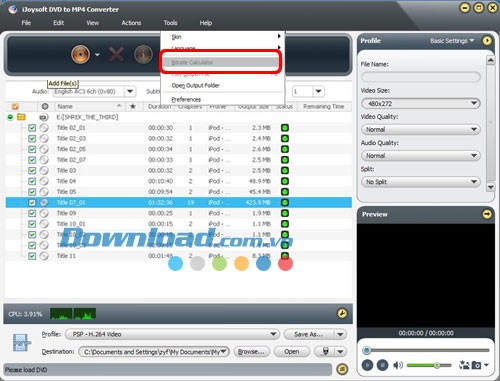Viewport: 500px width, 381px height.
Task: Open the Destination path dropdown
Action: pos(223,351)
